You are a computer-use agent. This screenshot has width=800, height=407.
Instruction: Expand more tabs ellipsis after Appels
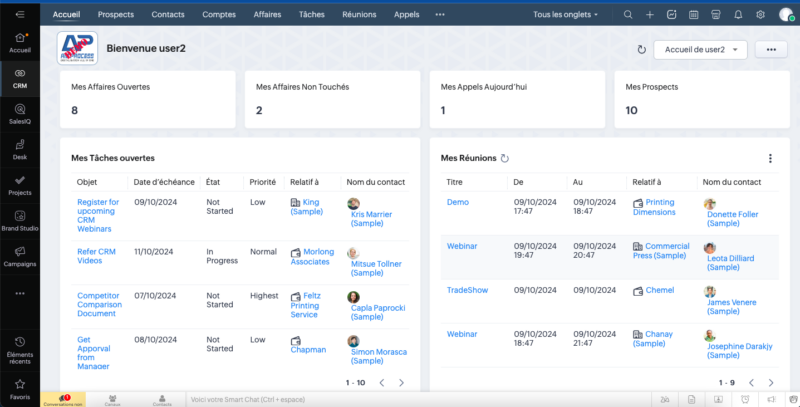440,15
